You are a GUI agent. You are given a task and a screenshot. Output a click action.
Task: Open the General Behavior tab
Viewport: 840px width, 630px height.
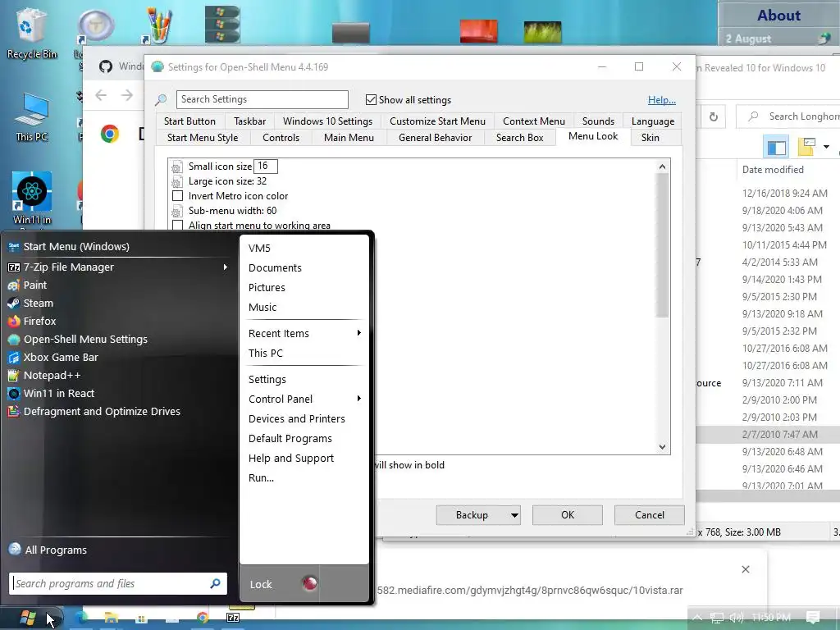pyautogui.click(x=435, y=138)
